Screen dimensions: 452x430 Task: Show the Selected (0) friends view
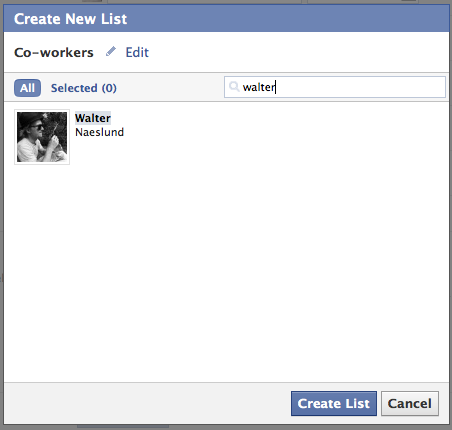84,88
